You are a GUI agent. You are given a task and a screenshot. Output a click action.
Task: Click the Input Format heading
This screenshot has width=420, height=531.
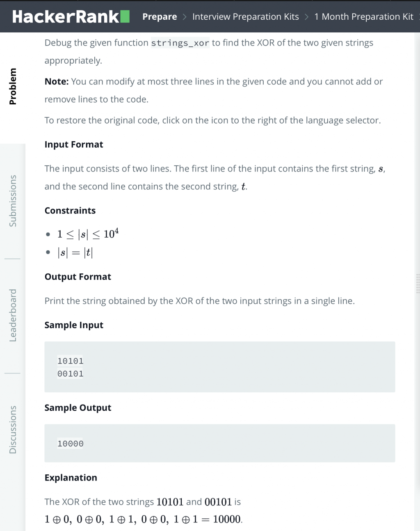(x=74, y=144)
